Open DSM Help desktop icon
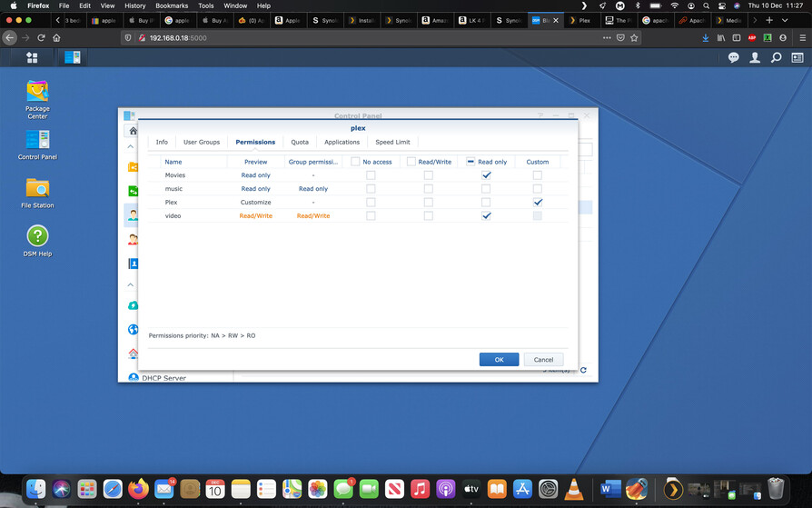Viewport: 812px width, 508px height. pyautogui.click(x=37, y=242)
